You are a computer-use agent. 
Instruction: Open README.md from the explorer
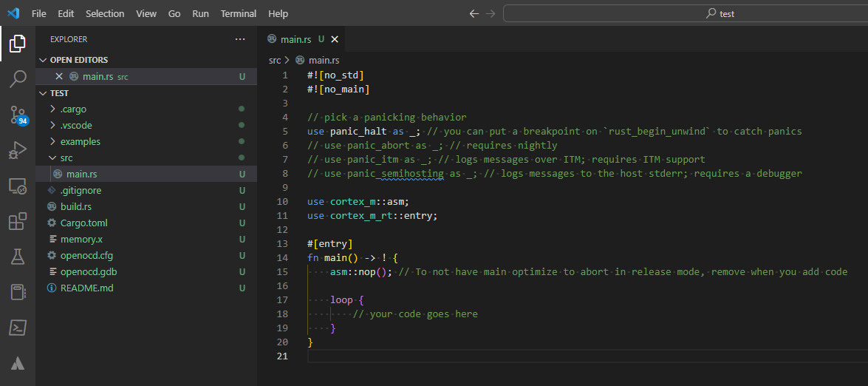[86, 288]
